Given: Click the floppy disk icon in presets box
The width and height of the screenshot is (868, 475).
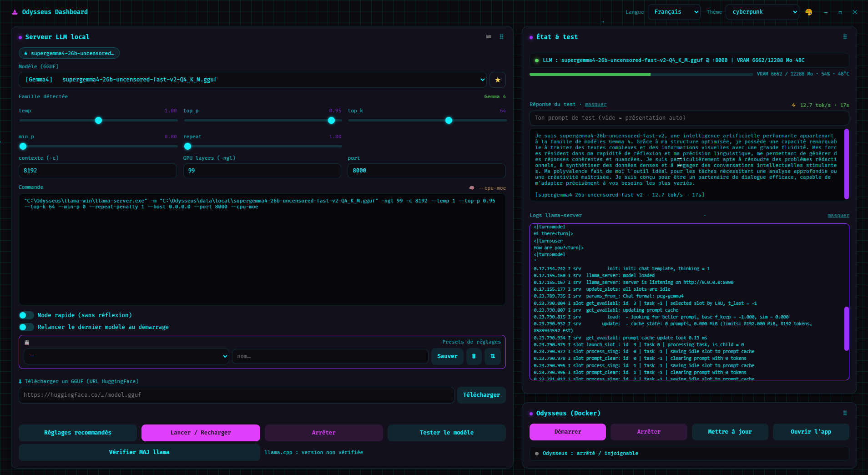Looking at the screenshot, I should click(27, 343).
